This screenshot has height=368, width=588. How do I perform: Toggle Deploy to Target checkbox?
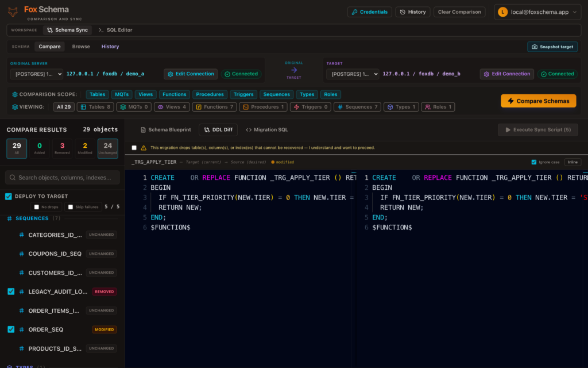coord(9,197)
